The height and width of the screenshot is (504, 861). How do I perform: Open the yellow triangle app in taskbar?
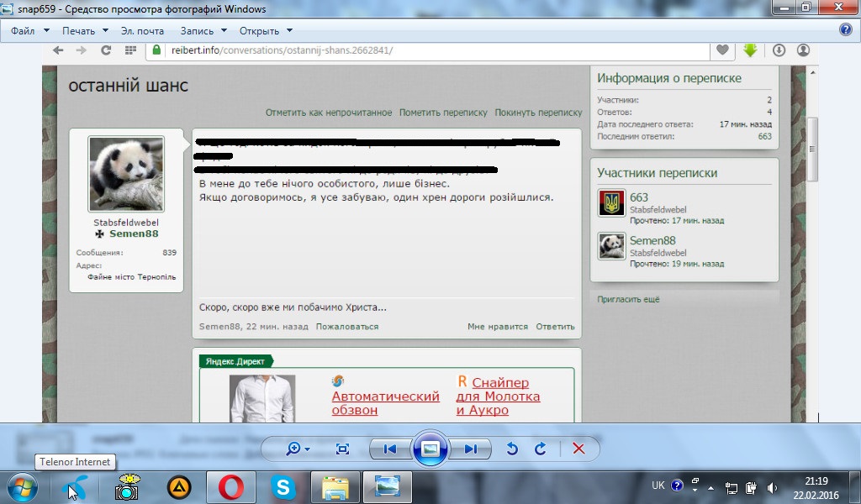point(178,487)
